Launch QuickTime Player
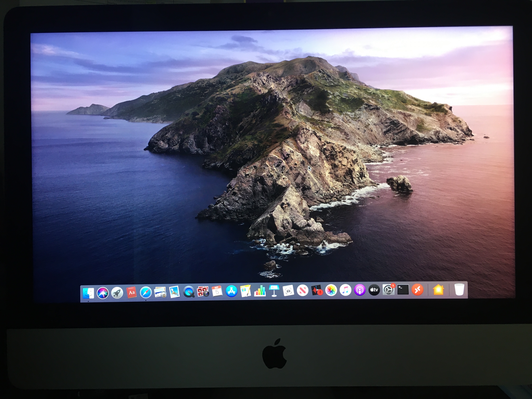 [189, 292]
